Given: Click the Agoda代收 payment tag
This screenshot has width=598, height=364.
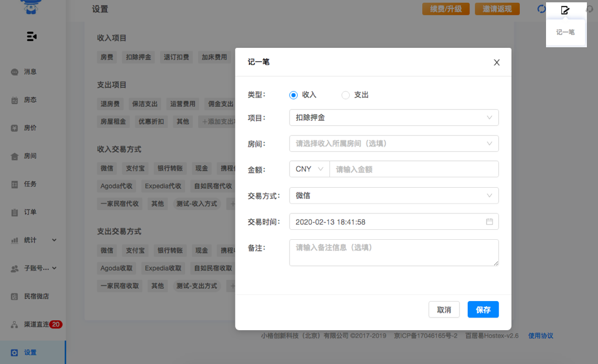Looking at the screenshot, I should 116,186.
